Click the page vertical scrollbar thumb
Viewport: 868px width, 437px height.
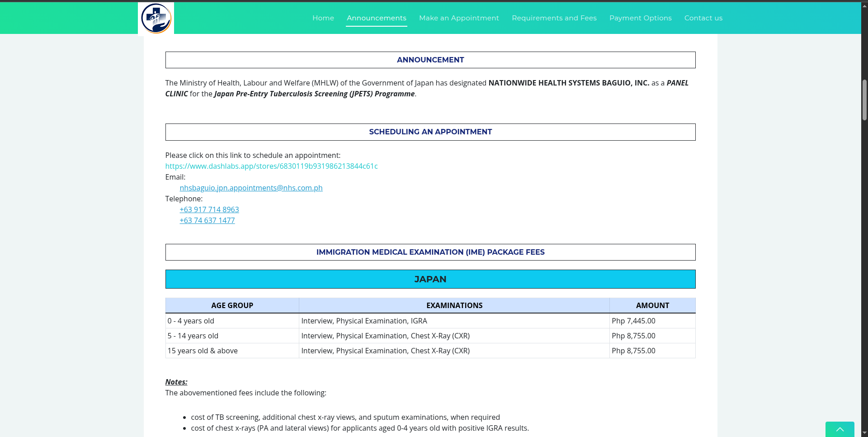pos(864,100)
